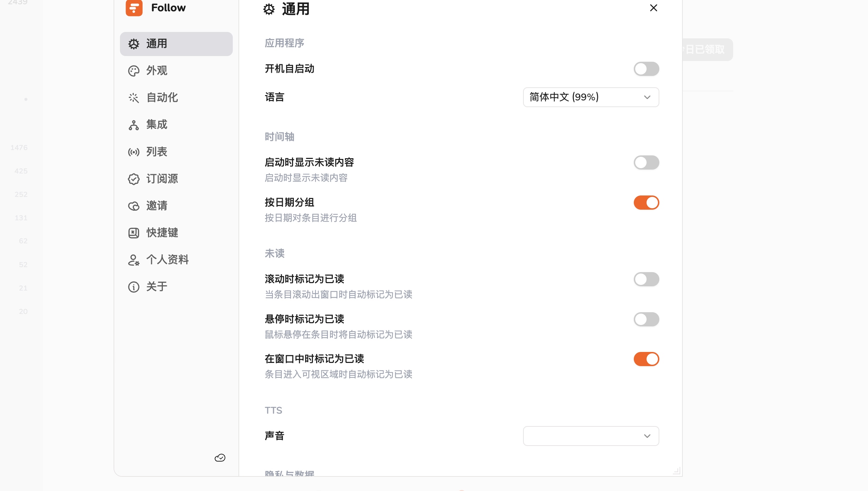The width and height of the screenshot is (868, 491).
Task: Click the cloud sync status icon
Action: click(x=220, y=458)
